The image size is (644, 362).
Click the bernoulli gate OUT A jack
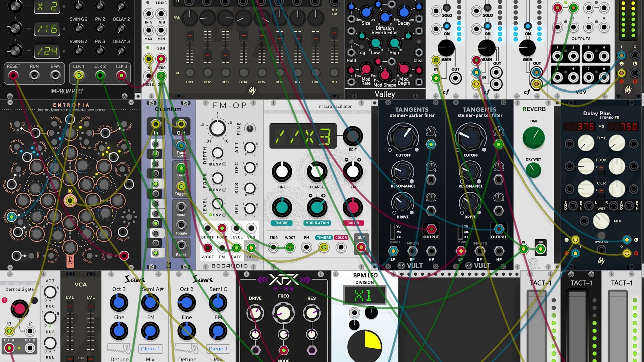9,348
